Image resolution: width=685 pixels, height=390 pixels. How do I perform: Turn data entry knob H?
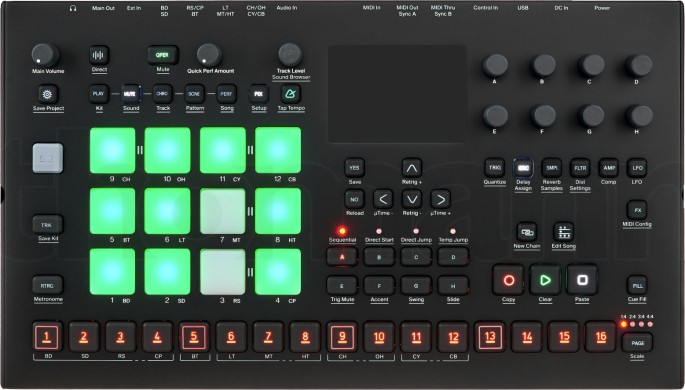639,116
